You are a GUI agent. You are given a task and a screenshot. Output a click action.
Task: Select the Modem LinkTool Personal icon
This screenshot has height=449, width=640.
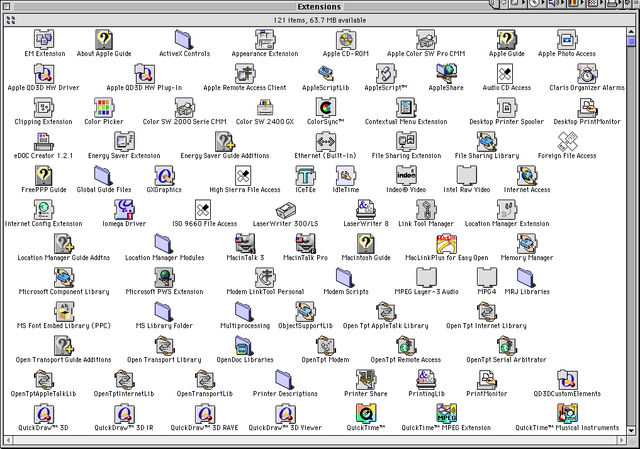click(x=265, y=278)
